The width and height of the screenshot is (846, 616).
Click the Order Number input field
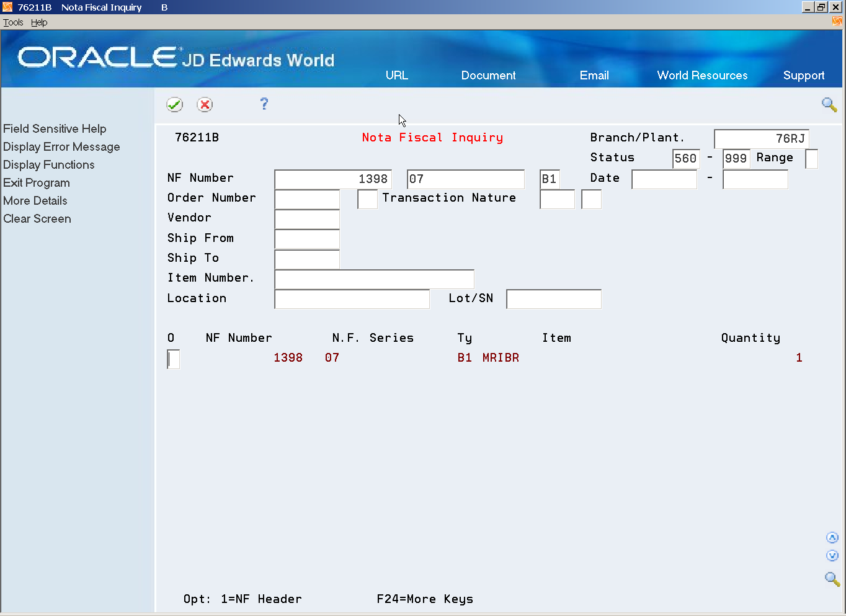coord(307,199)
